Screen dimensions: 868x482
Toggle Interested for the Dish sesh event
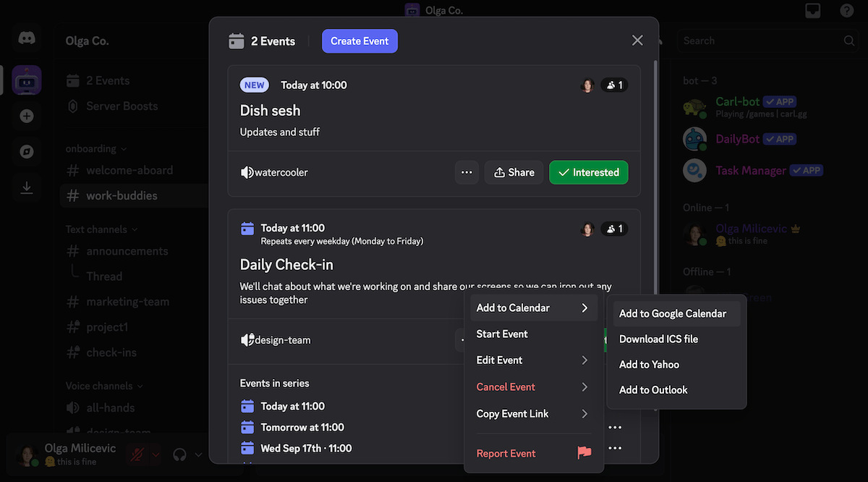click(x=588, y=172)
